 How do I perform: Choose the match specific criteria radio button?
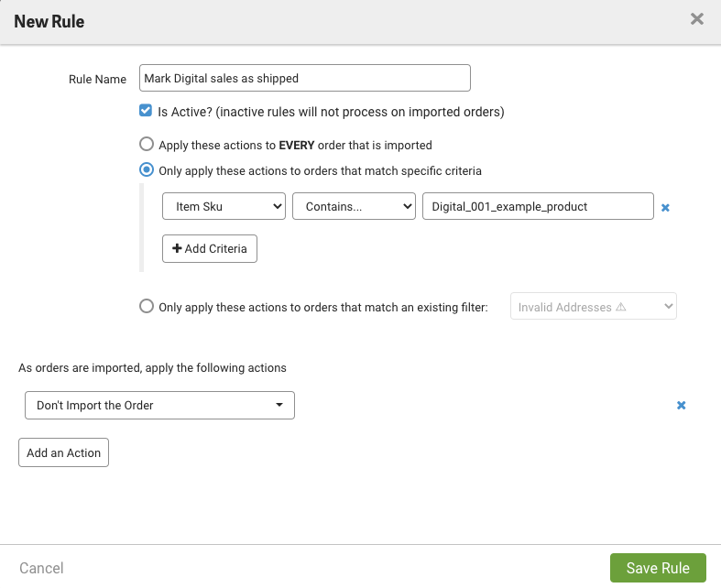click(146, 170)
